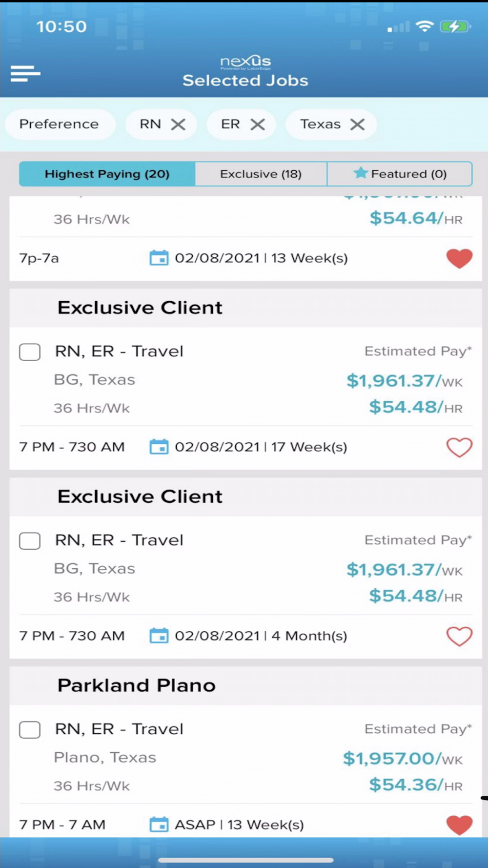Image resolution: width=488 pixels, height=868 pixels.
Task: Unfavorite the 7p-7a job heart
Action: click(x=459, y=258)
